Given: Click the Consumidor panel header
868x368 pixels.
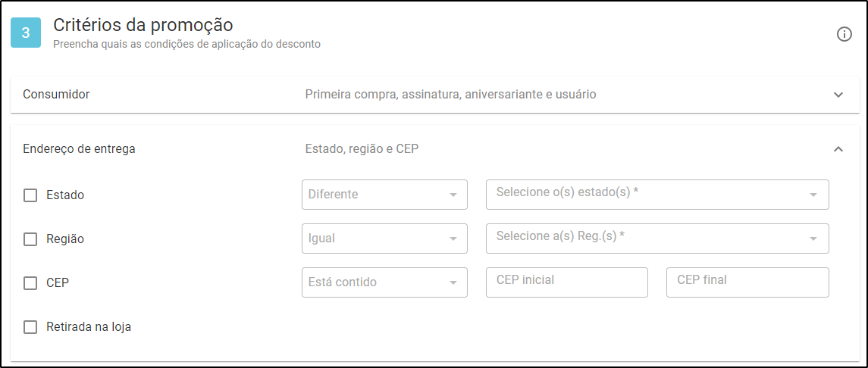Looking at the screenshot, I should (x=435, y=95).
